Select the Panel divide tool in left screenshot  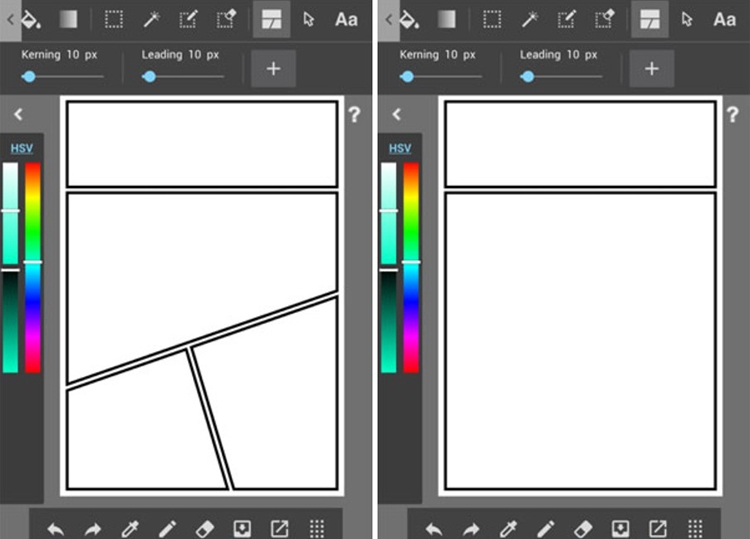coord(271,19)
